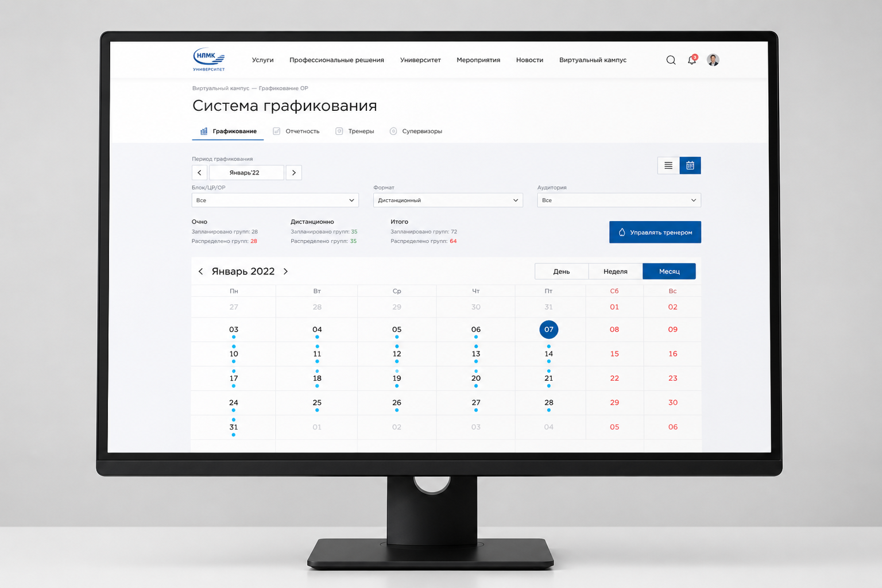This screenshot has width=882, height=588.
Task: Open the Мероприятия menu item
Action: tap(478, 60)
